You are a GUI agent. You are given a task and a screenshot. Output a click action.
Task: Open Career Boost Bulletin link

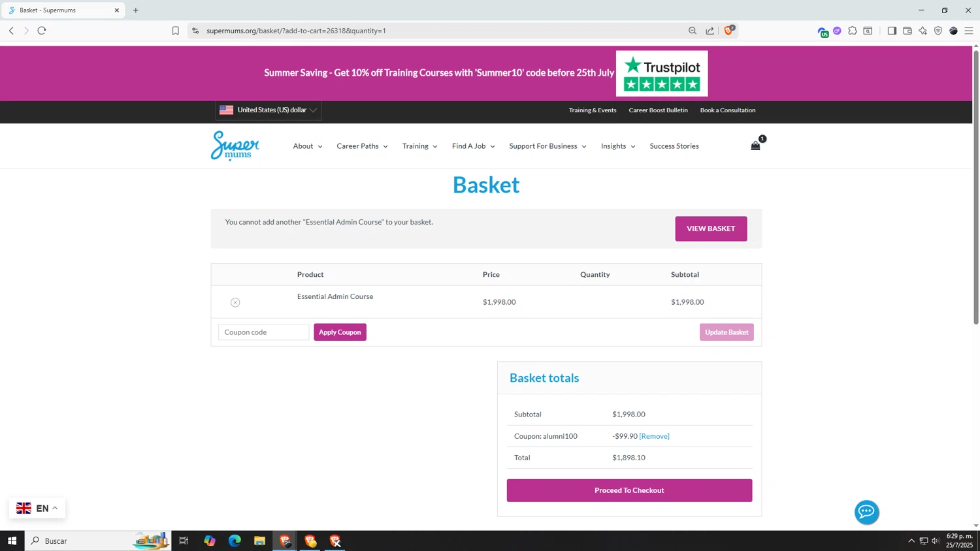coord(658,110)
